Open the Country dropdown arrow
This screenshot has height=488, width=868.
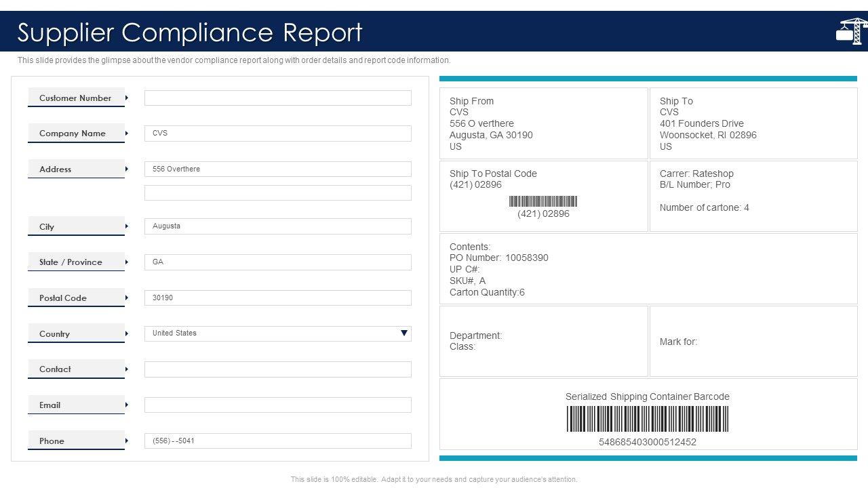point(404,333)
